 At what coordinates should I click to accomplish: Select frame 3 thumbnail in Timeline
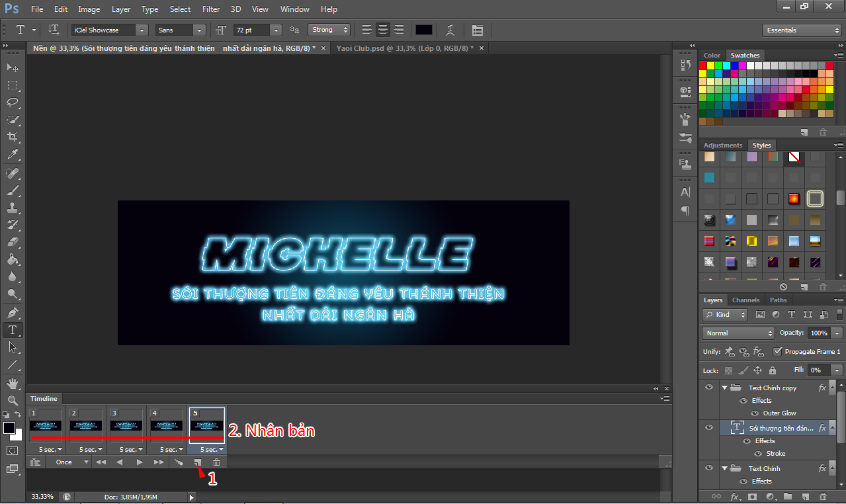click(126, 425)
